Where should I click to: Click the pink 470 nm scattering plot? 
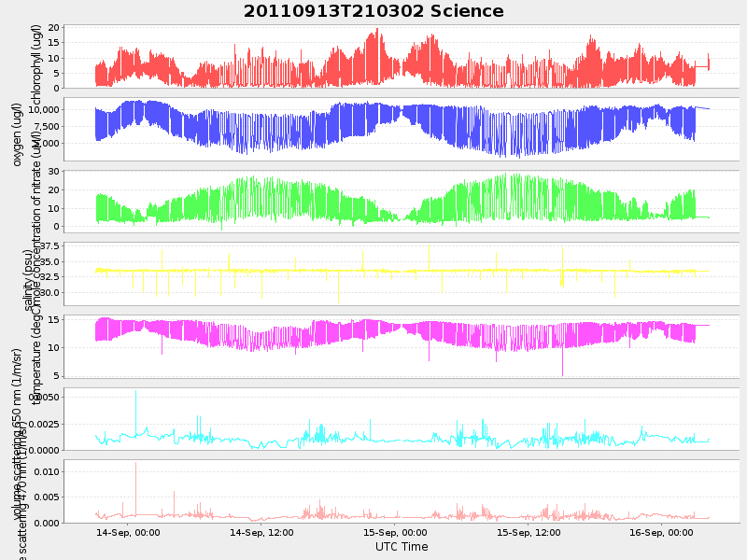pos(402,491)
